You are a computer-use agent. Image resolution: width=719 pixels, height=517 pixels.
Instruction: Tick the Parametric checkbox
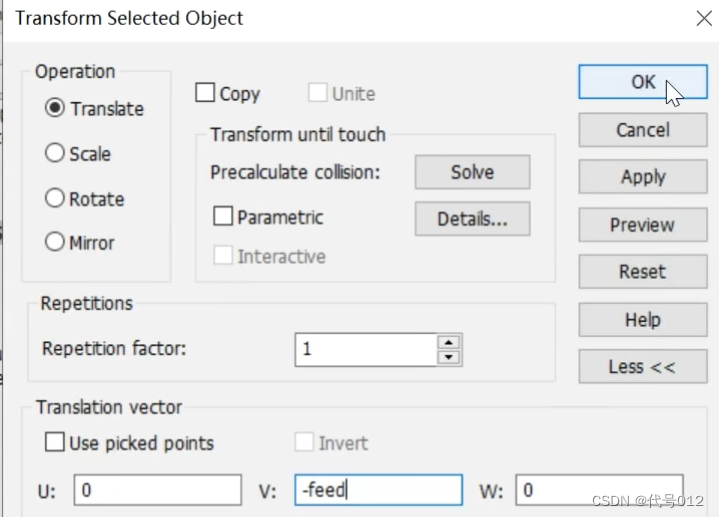(223, 217)
